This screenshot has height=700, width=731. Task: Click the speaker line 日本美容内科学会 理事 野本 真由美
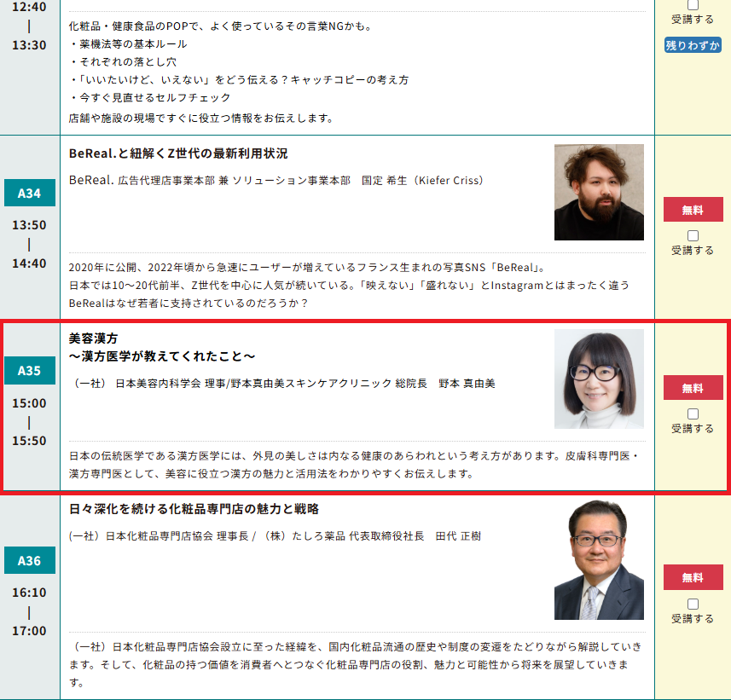[282, 383]
